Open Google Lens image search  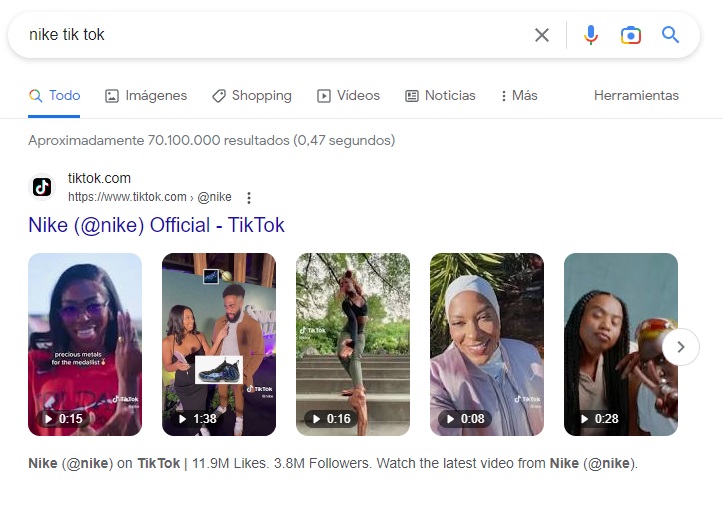[630, 35]
